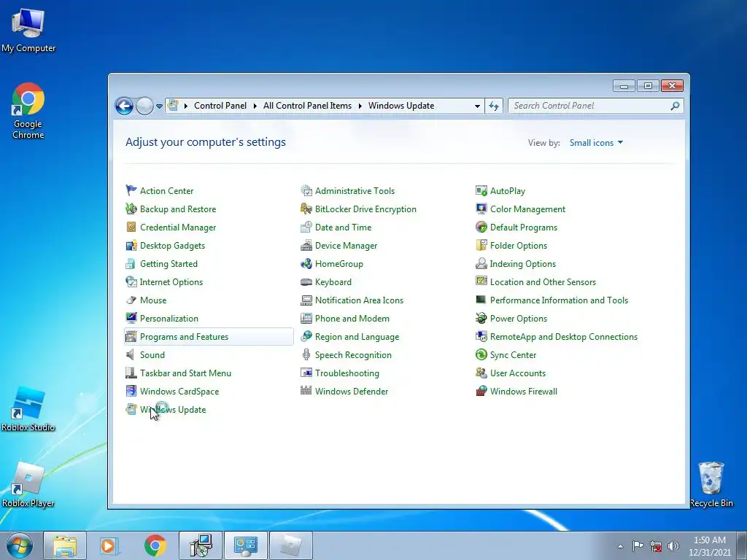The height and width of the screenshot is (560, 747).
Task: Click the Forward navigation button
Action: pyautogui.click(x=144, y=106)
